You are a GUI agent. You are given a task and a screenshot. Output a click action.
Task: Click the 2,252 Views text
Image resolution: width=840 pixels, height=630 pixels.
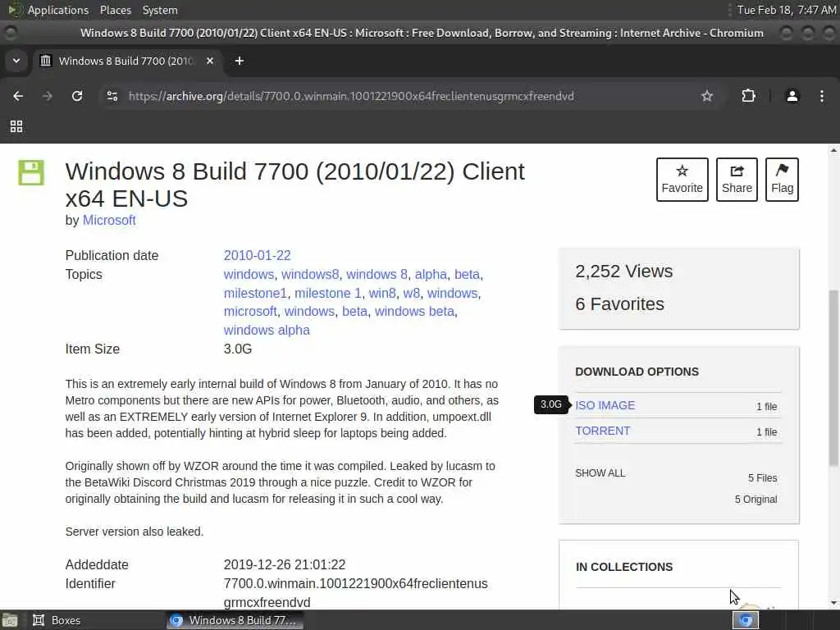point(624,271)
